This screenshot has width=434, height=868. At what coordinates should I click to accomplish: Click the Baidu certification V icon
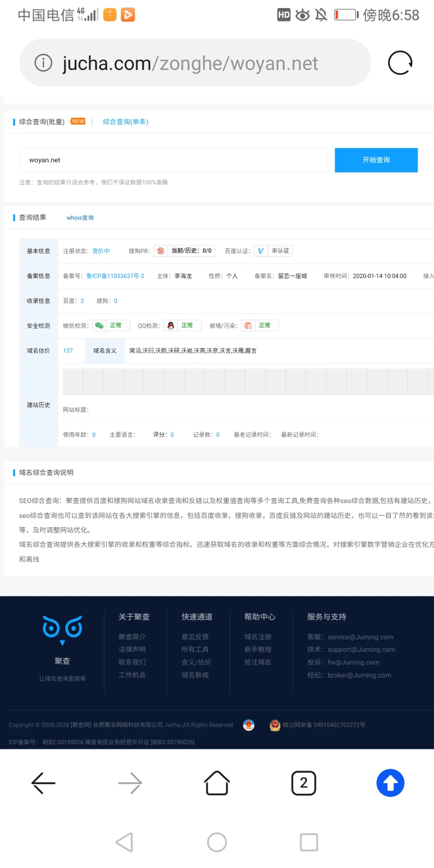[261, 251]
